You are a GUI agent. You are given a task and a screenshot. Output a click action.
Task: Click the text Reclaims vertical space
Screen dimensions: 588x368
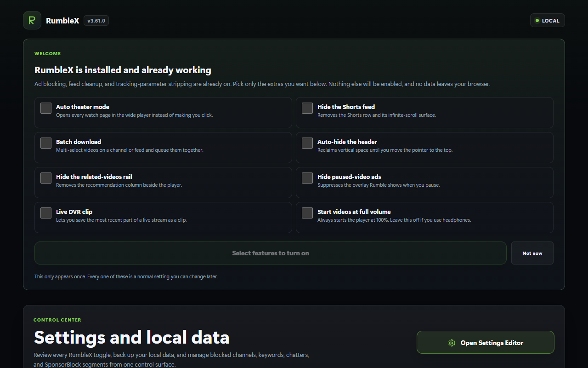click(385, 150)
